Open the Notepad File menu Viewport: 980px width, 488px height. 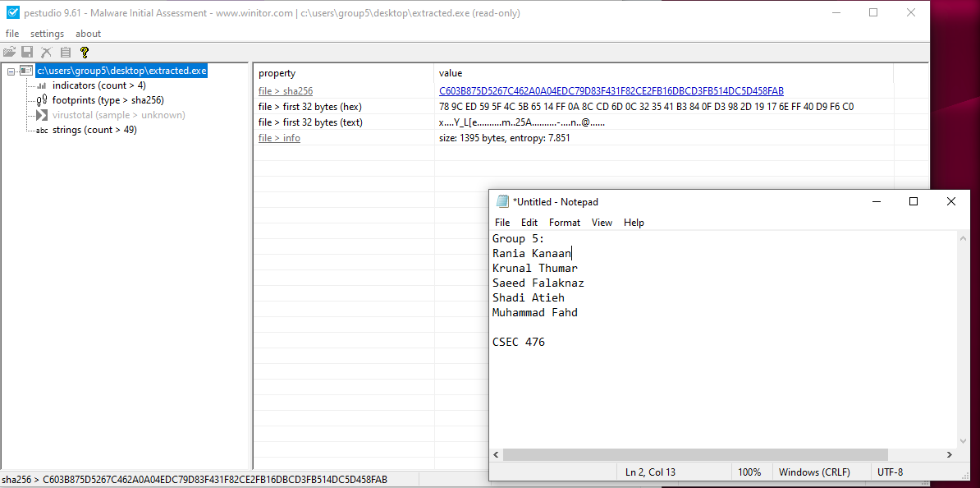tap(502, 223)
